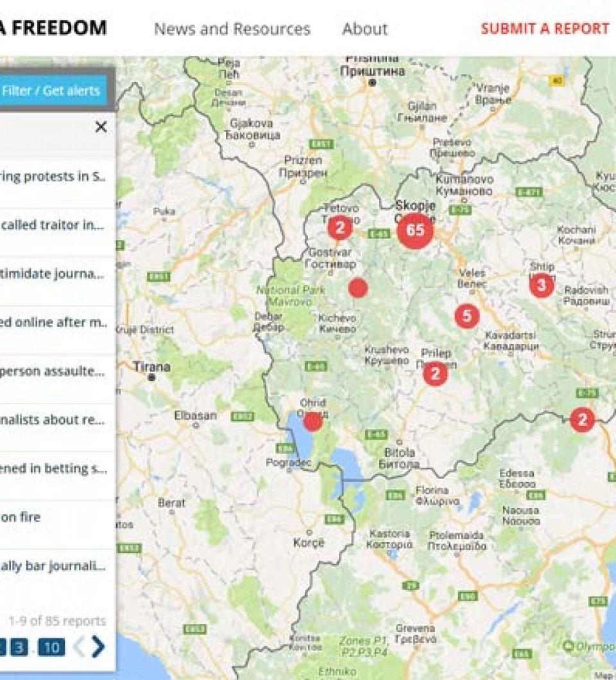
Task: Open the cluster marker 2 on the southeastern border
Action: tap(582, 420)
